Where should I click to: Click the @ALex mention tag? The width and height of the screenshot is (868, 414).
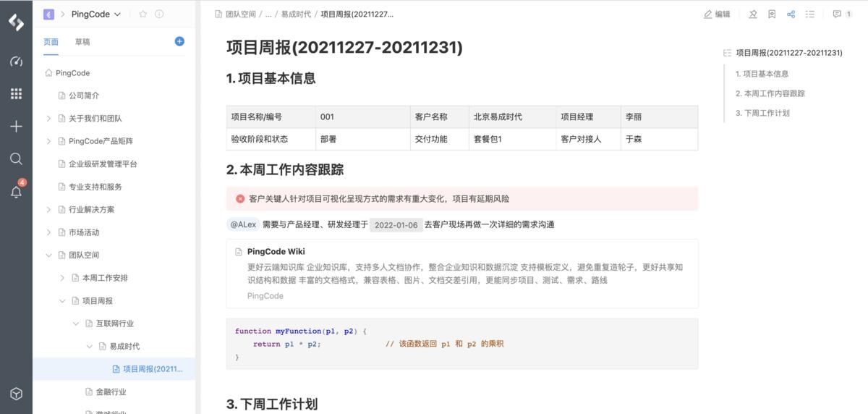pyautogui.click(x=243, y=224)
